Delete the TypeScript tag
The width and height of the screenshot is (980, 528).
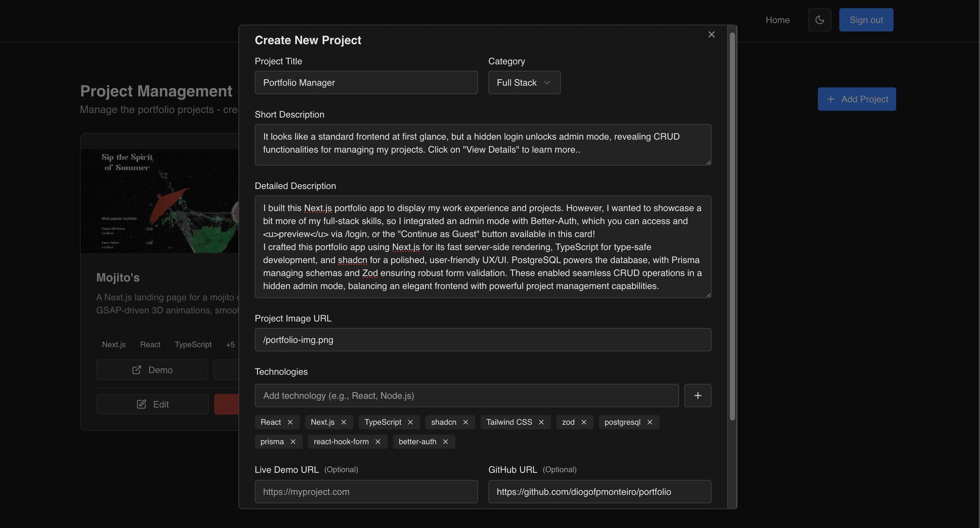[410, 422]
